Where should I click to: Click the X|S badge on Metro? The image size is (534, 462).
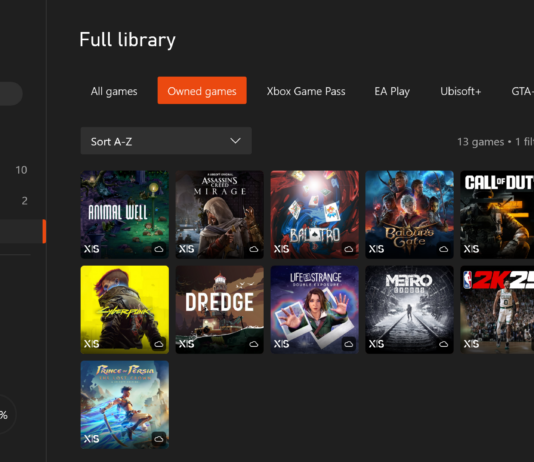pos(377,344)
